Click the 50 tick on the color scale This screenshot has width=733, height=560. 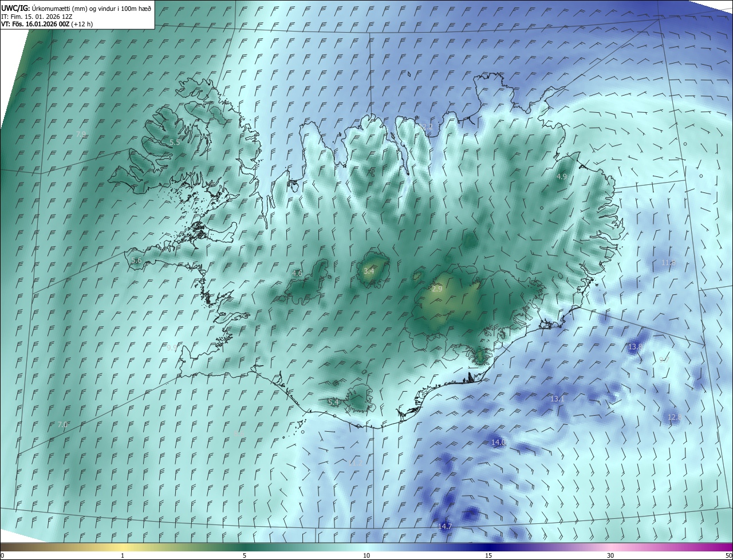pos(728,556)
